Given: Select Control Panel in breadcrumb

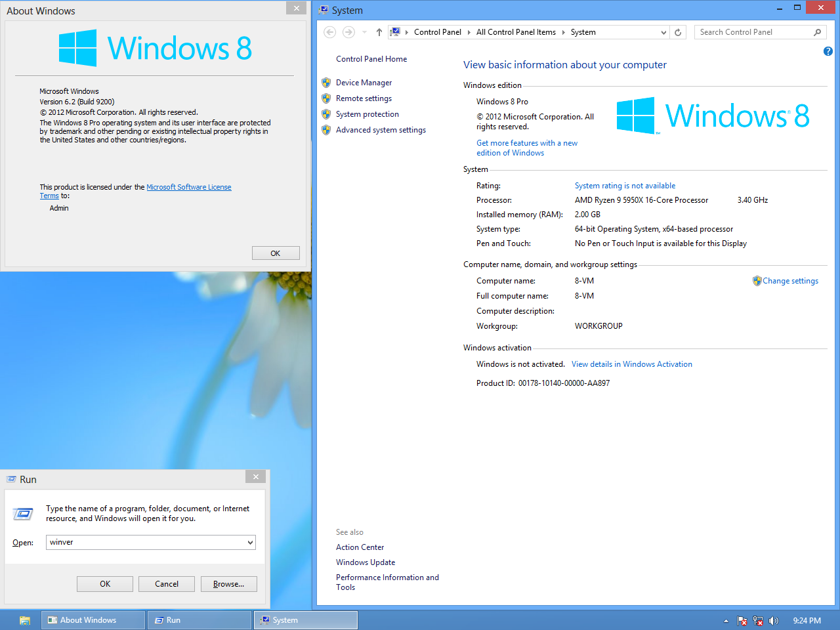Looking at the screenshot, I should 437,32.
